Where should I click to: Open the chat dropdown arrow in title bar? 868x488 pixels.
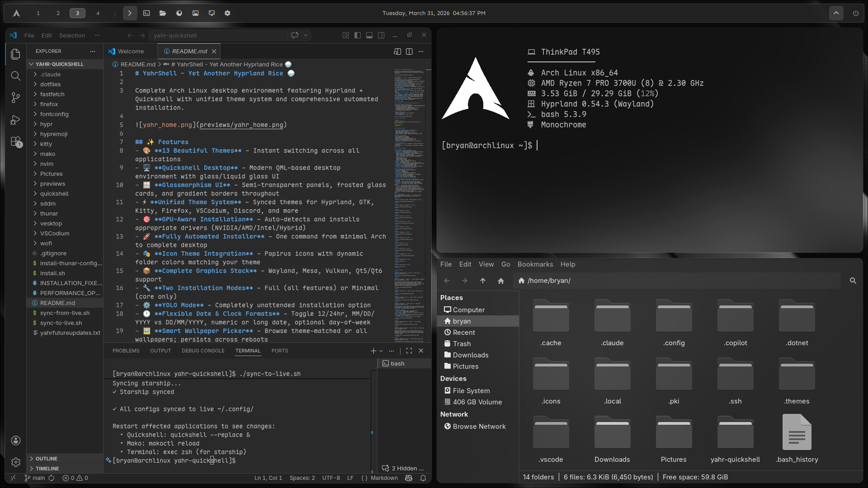[x=306, y=35]
